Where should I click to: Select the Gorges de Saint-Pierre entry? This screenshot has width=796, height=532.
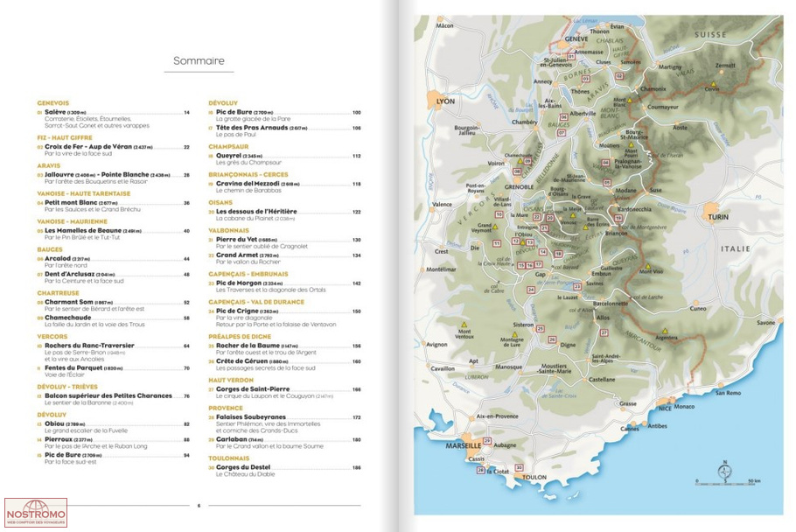[x=284, y=392]
